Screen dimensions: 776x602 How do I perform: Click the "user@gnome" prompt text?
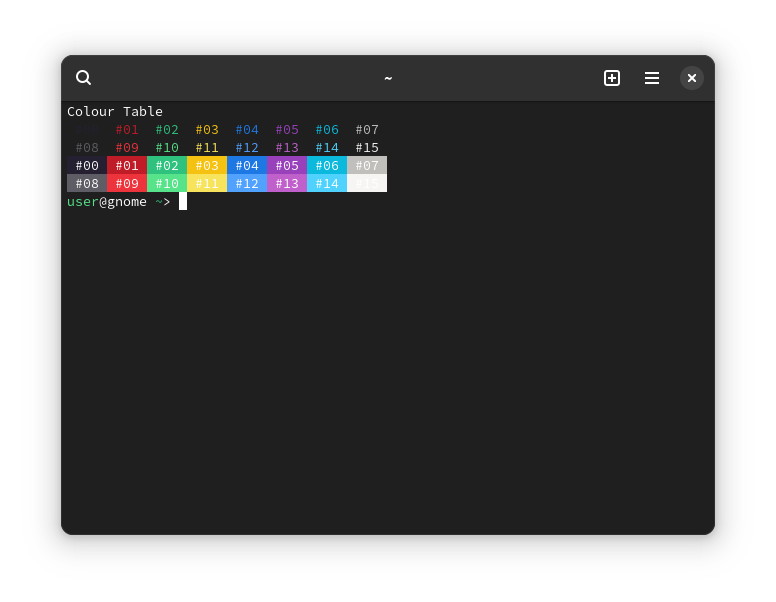click(x=107, y=201)
